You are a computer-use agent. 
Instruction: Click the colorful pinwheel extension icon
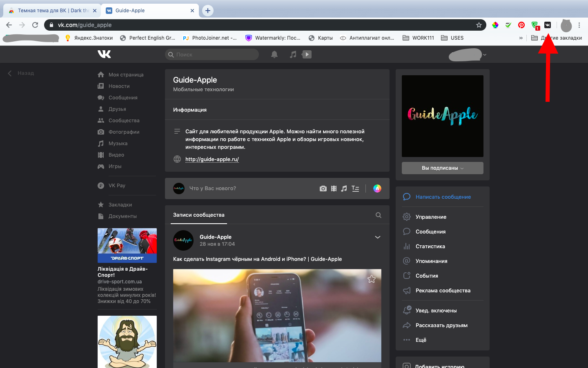click(495, 25)
